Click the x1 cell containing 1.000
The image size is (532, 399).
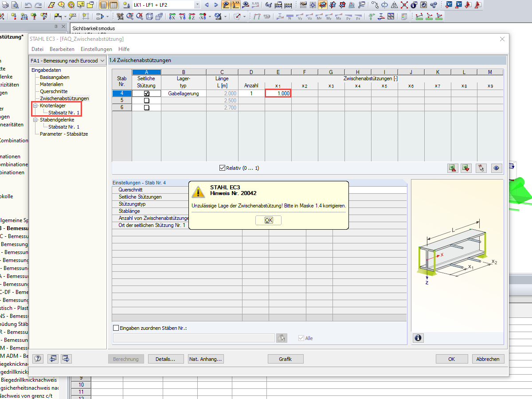pos(278,94)
